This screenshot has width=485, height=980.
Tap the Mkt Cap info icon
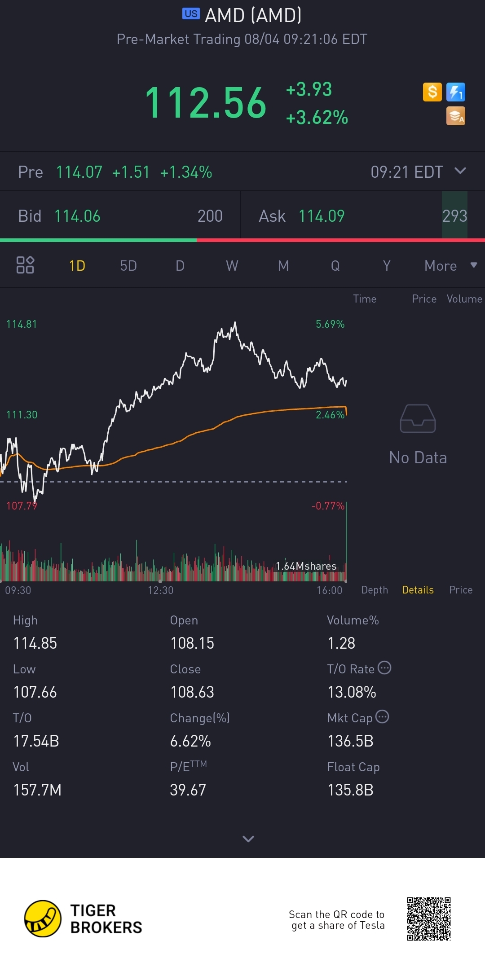pyautogui.click(x=382, y=717)
